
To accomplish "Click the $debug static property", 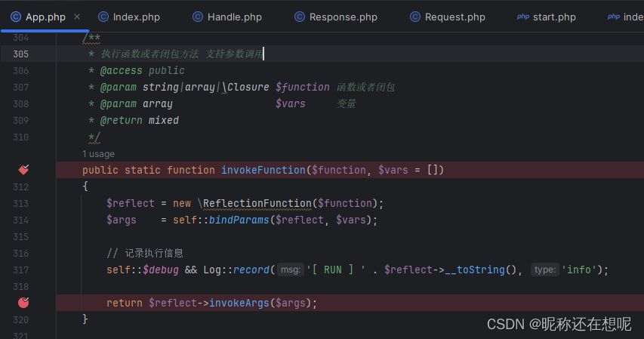I will pos(161,270).
